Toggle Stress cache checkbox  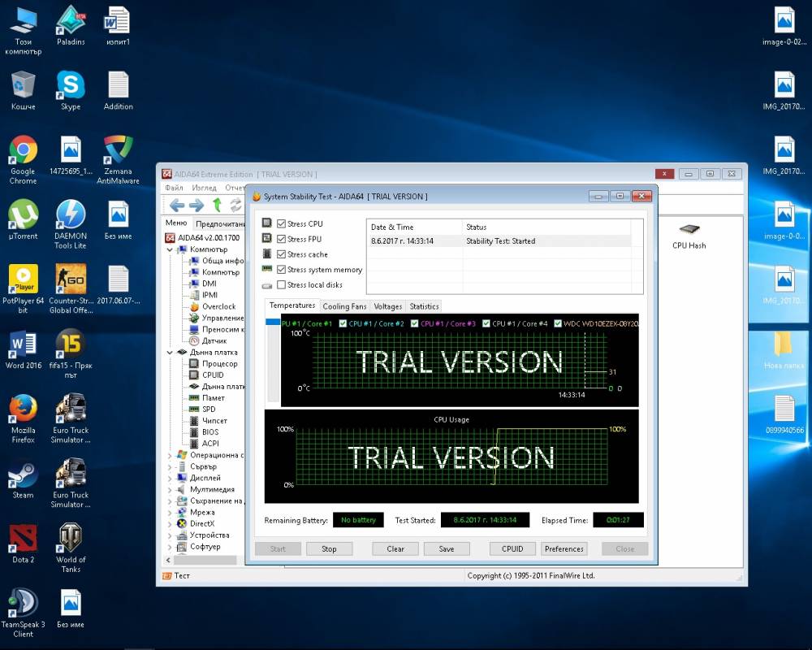[x=281, y=254]
